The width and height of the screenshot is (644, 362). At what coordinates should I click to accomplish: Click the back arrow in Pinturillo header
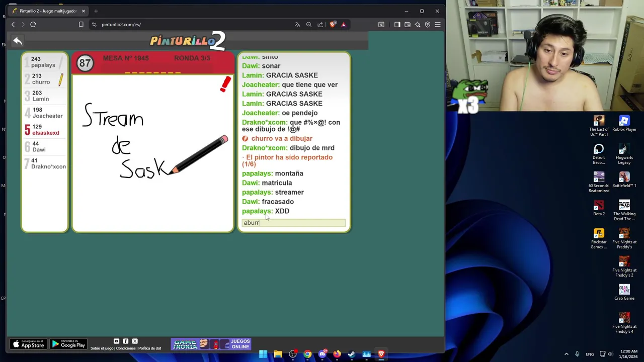(18, 41)
